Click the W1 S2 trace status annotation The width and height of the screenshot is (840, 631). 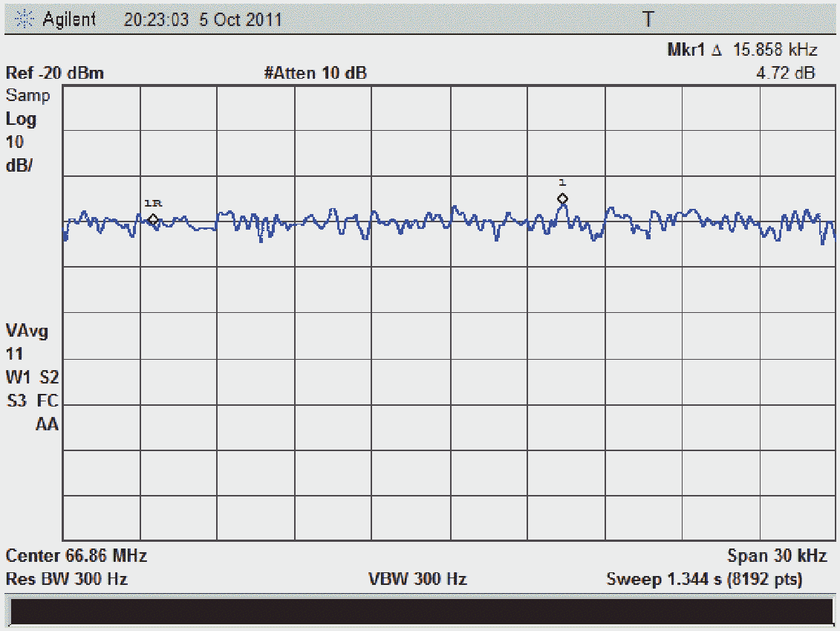point(32,378)
